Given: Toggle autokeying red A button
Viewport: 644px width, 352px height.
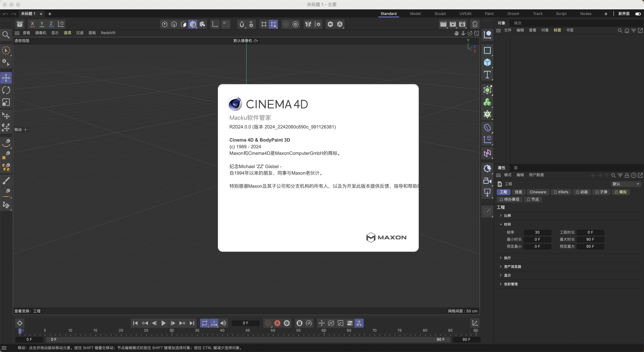Looking at the screenshot, I should (277, 323).
